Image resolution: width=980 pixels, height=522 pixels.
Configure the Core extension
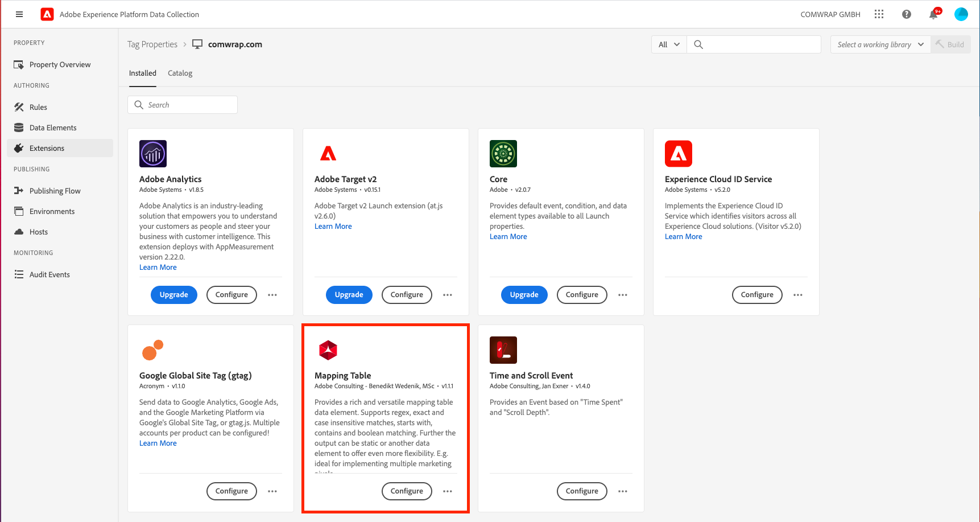click(582, 295)
